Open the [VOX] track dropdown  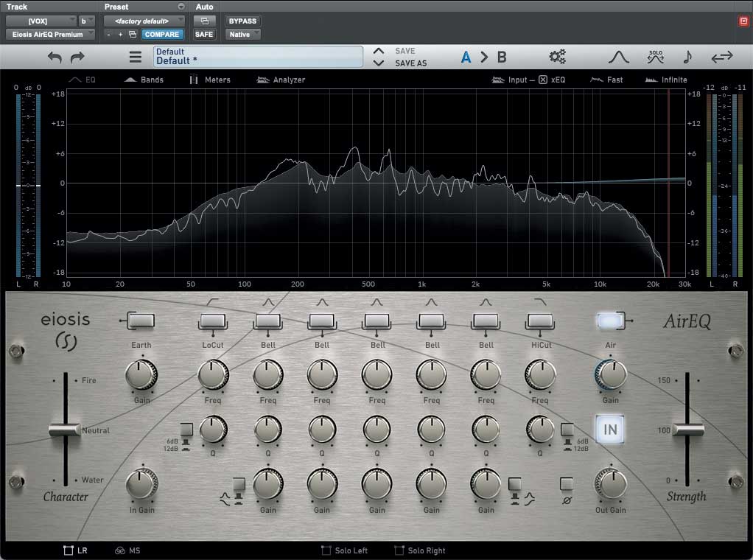tap(41, 21)
